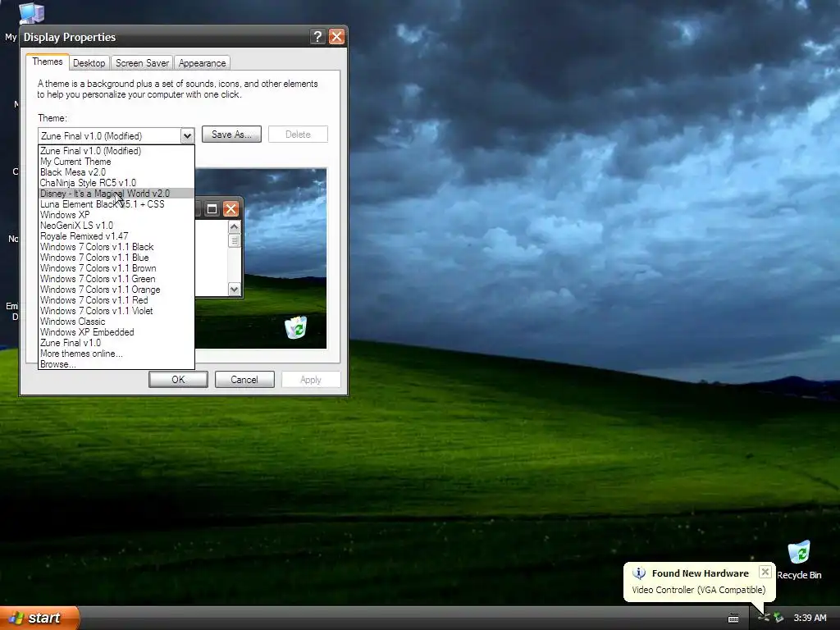Click the keyboard icon in the taskbar
The width and height of the screenshot is (840, 630).
coord(733,619)
